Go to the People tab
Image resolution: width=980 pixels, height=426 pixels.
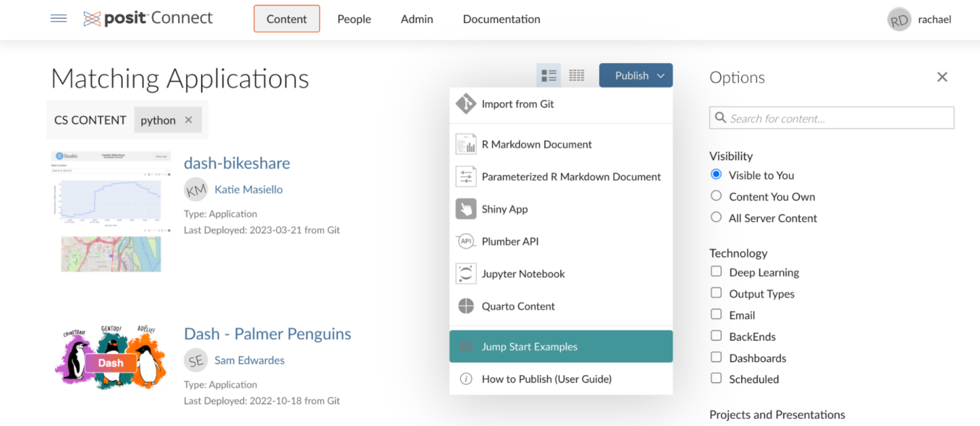pyautogui.click(x=354, y=19)
